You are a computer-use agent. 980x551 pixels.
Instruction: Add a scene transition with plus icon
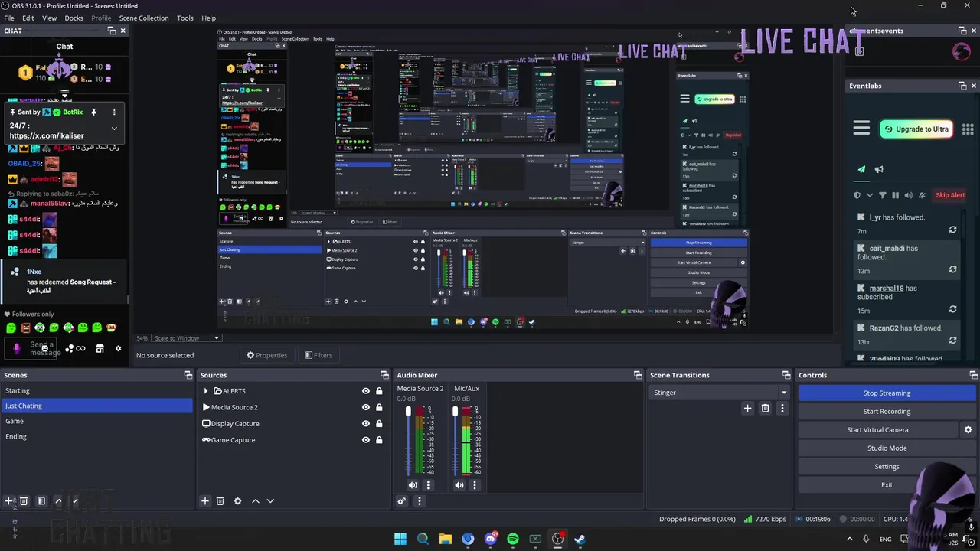point(747,409)
